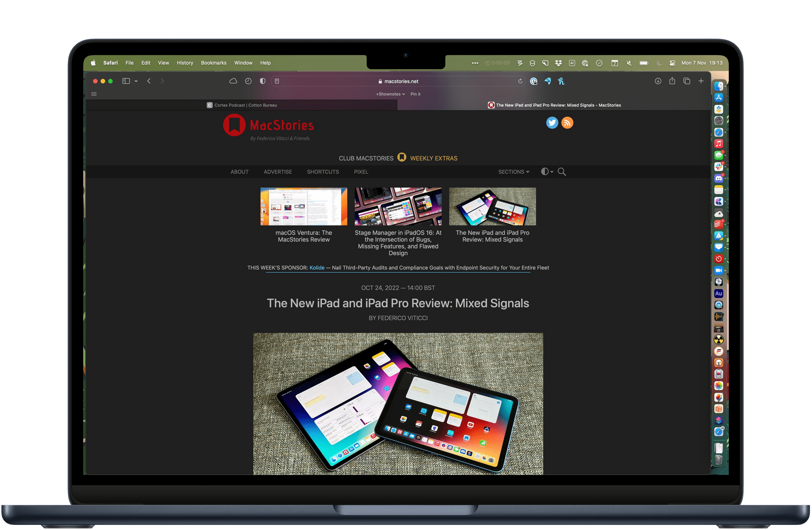Open the site theme dropdown
The image size is (812, 530).
tap(547, 171)
